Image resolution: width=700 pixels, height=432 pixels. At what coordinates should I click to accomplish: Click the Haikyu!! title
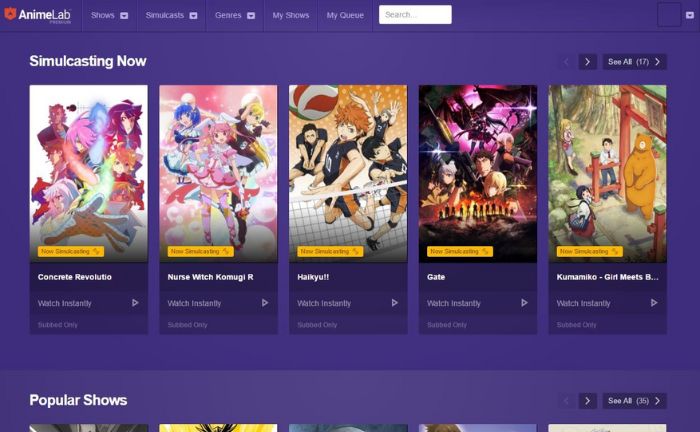click(x=313, y=277)
